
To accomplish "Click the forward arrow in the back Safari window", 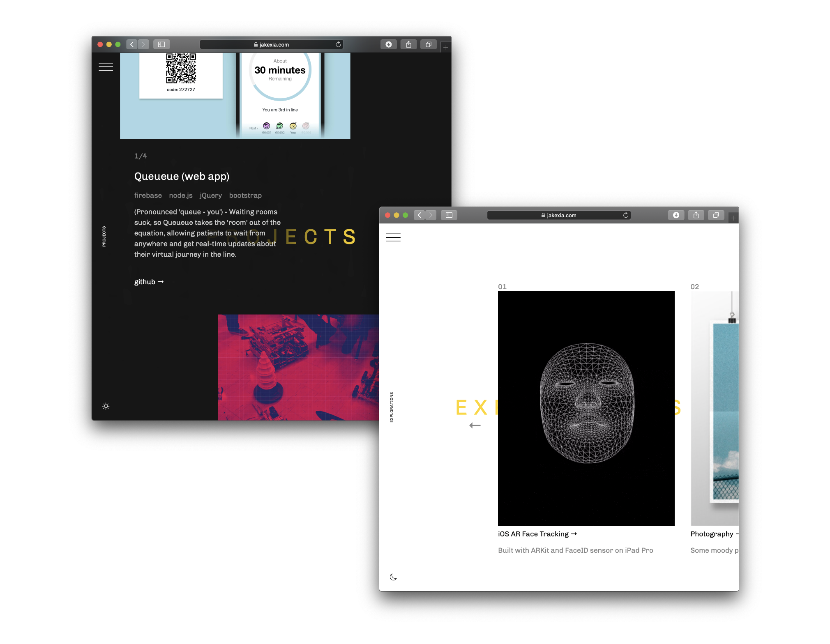I will pos(143,44).
